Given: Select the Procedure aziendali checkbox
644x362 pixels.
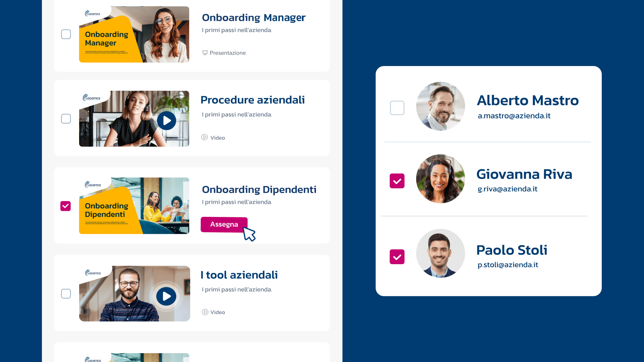Looking at the screenshot, I should point(66,119).
